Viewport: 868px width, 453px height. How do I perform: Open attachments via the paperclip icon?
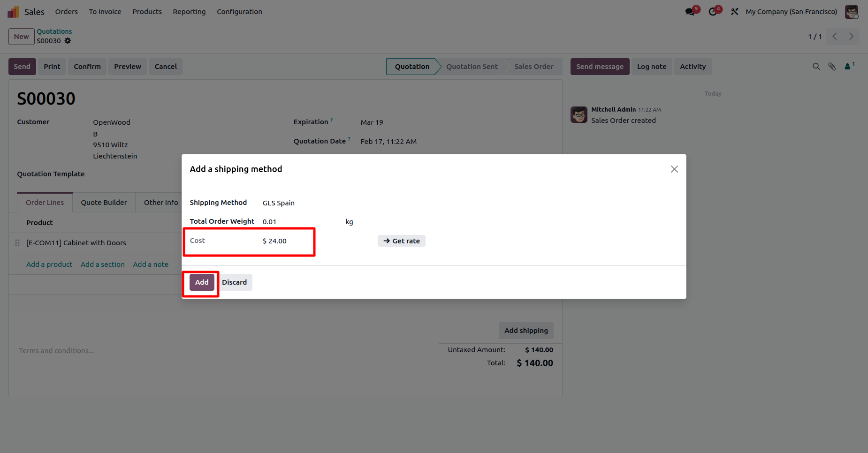click(x=832, y=67)
